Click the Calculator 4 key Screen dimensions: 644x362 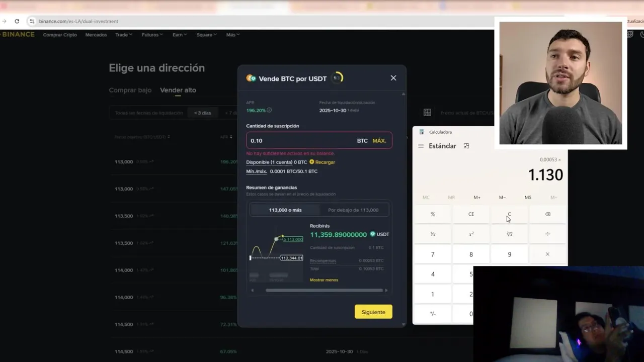pyautogui.click(x=433, y=275)
